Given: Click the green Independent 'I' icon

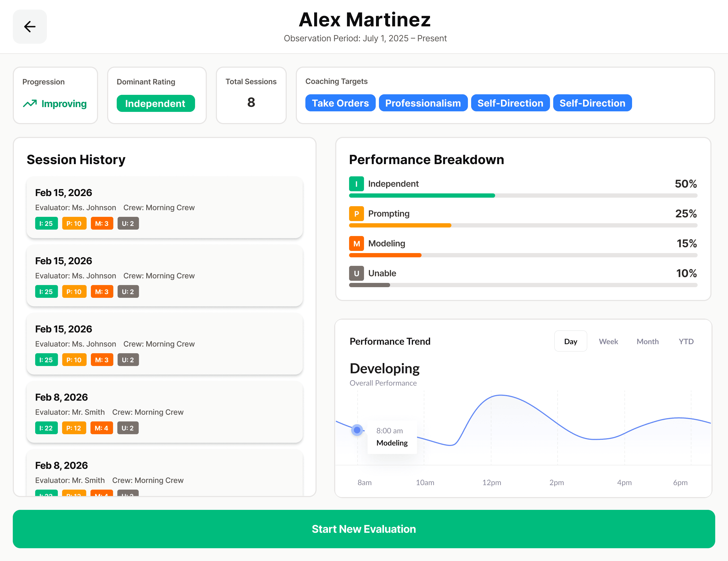Looking at the screenshot, I should click(x=356, y=184).
